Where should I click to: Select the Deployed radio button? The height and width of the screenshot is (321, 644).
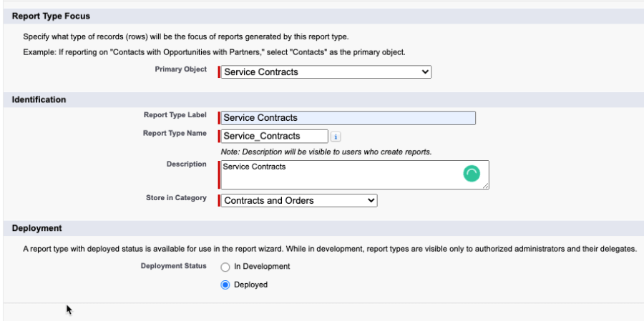[225, 285]
